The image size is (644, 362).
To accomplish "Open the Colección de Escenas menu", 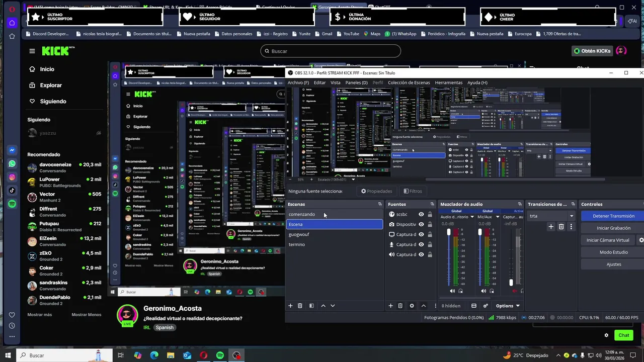I will pyautogui.click(x=409, y=82).
